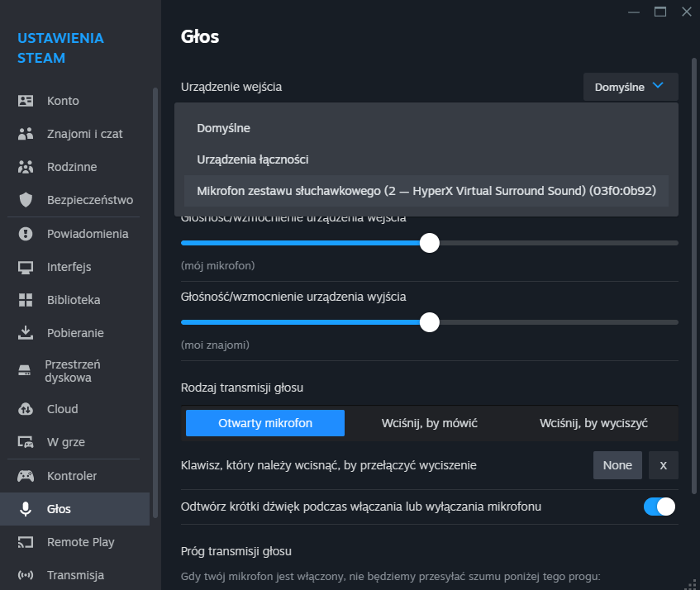Click the Pobieranie label in sidebar
Image resolution: width=700 pixels, height=590 pixels.
pyautogui.click(x=75, y=333)
